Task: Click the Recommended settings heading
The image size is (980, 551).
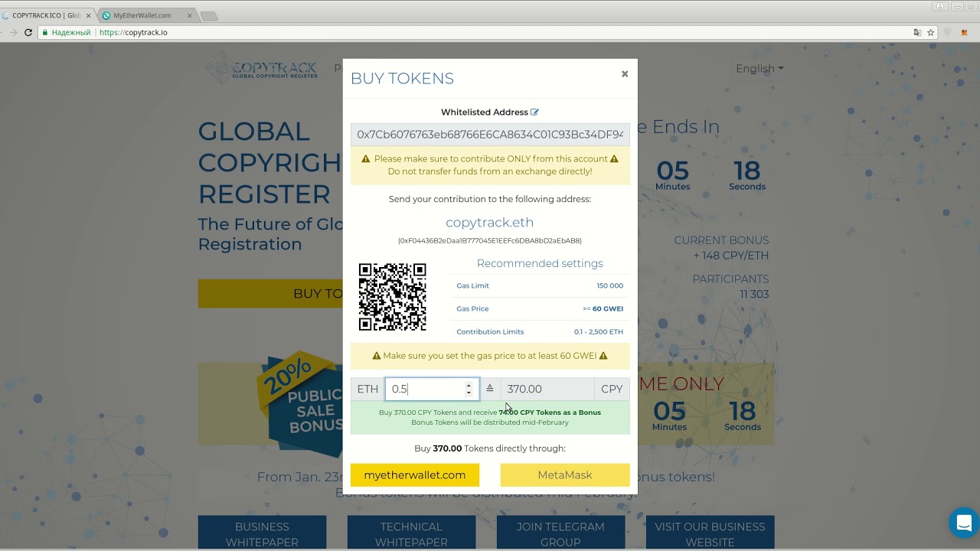Action: click(x=540, y=263)
